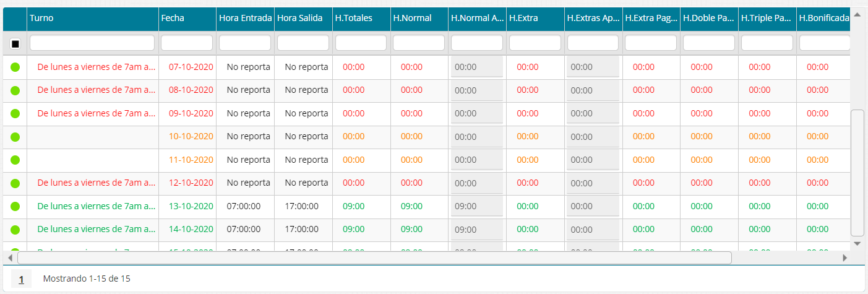
Task: Click the green status dot for 14-10-2020
Action: 15,230
